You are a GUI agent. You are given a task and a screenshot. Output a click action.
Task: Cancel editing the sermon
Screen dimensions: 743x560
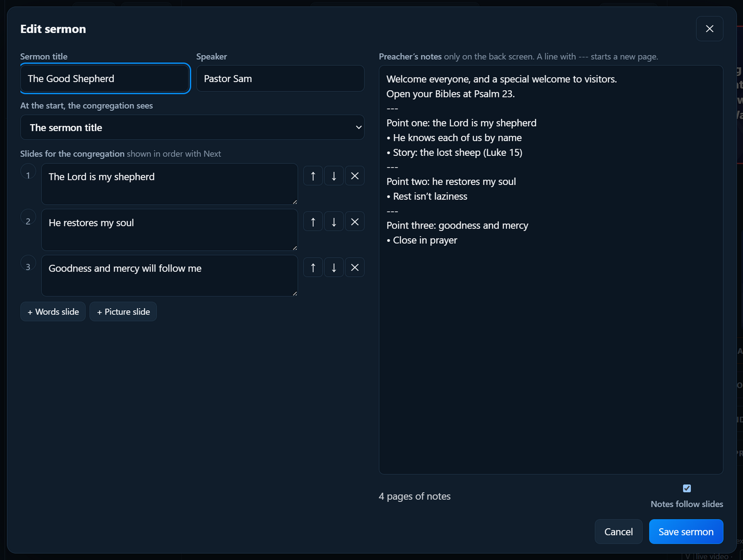tap(618, 531)
